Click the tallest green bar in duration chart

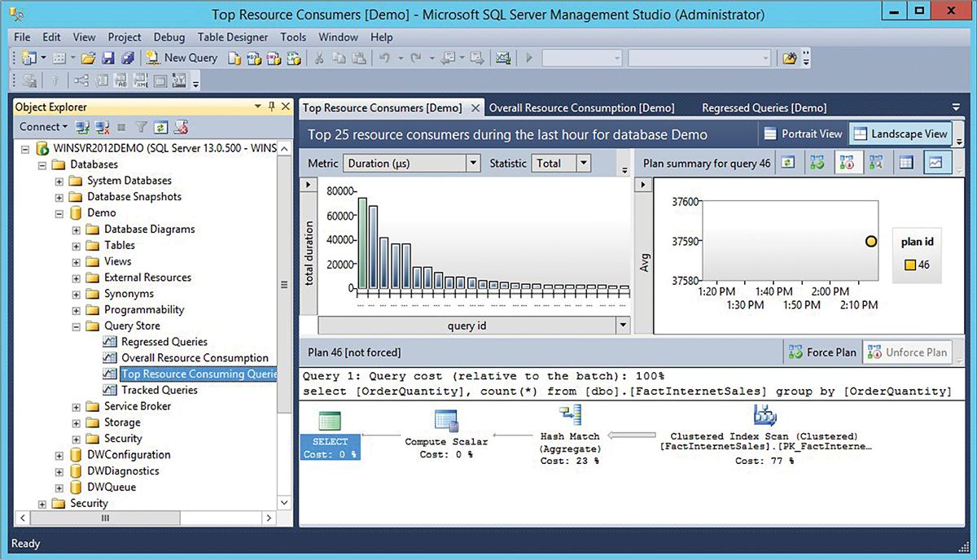(362, 243)
